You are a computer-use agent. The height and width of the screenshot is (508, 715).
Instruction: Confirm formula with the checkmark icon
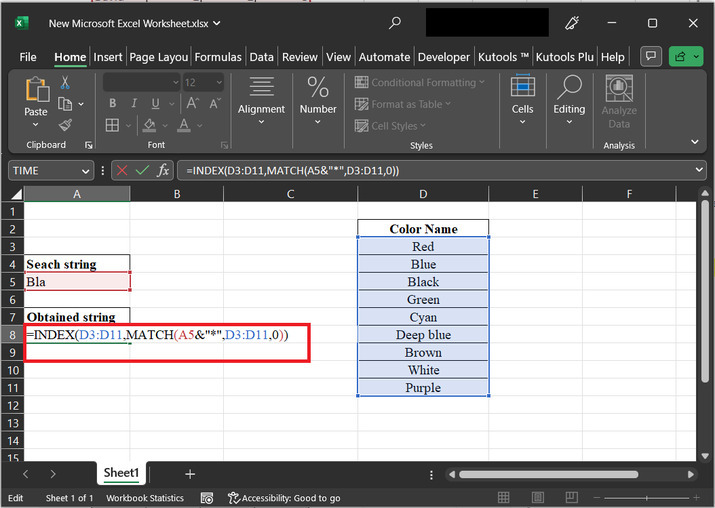coord(142,171)
